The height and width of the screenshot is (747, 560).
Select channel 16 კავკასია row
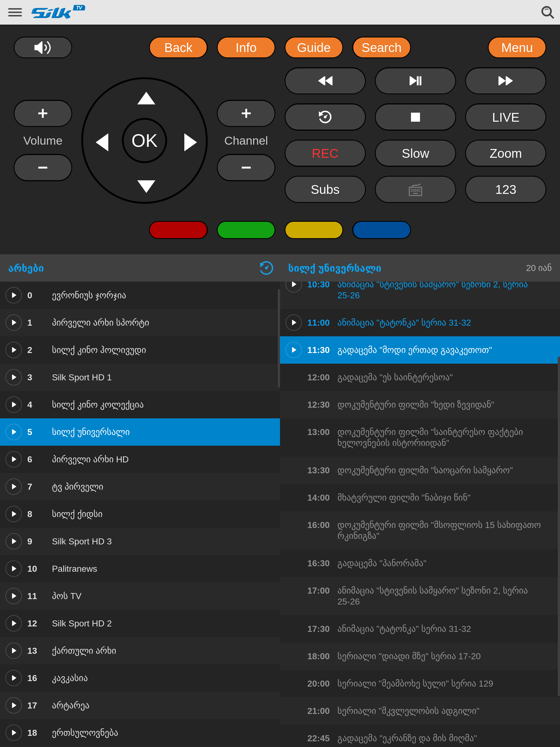pos(140,678)
